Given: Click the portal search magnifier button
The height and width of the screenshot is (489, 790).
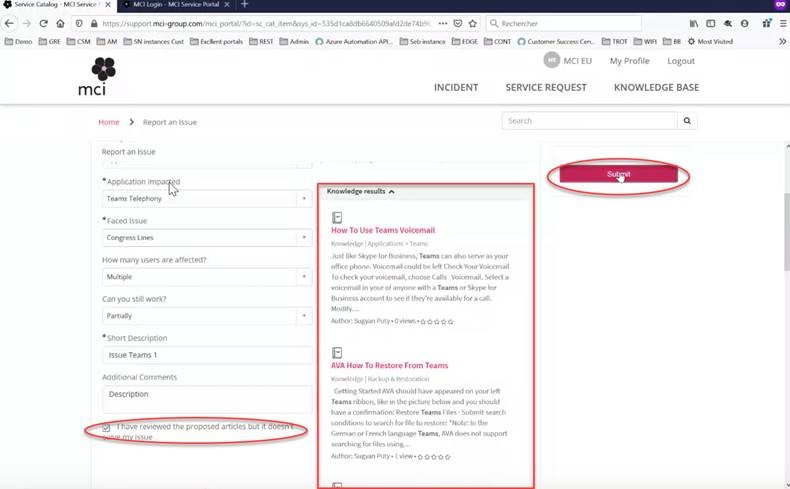Looking at the screenshot, I should click(687, 121).
